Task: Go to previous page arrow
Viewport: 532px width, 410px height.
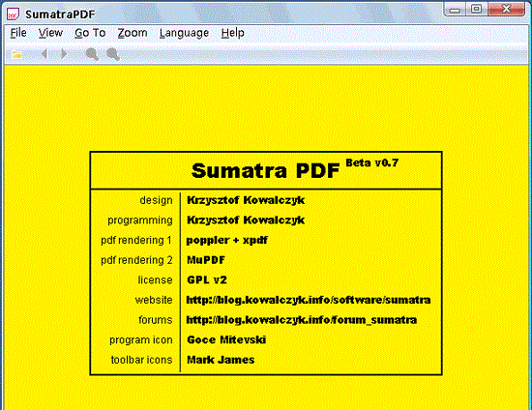Action: pyautogui.click(x=44, y=54)
